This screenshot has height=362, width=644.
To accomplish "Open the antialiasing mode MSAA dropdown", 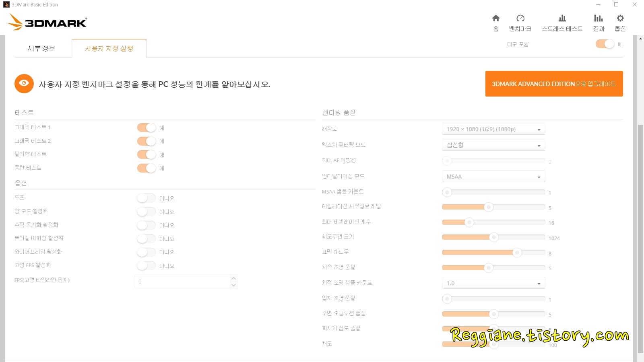I will [x=493, y=177].
